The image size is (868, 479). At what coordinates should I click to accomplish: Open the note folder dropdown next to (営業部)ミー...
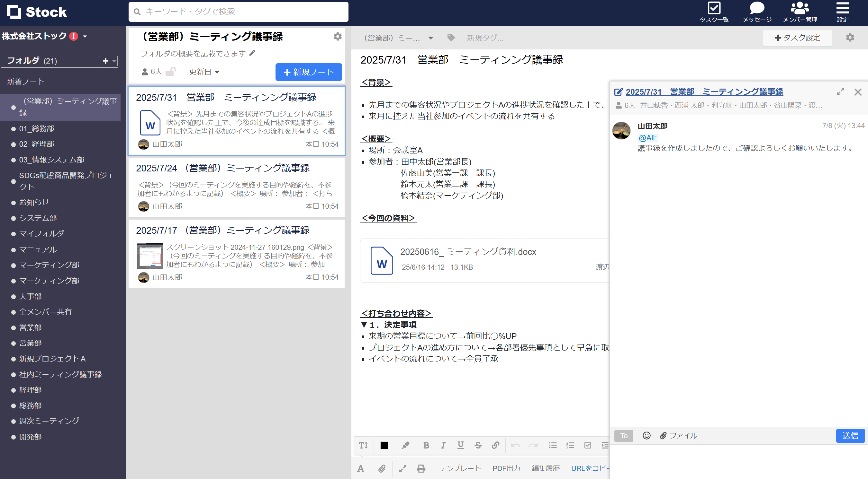[431, 38]
